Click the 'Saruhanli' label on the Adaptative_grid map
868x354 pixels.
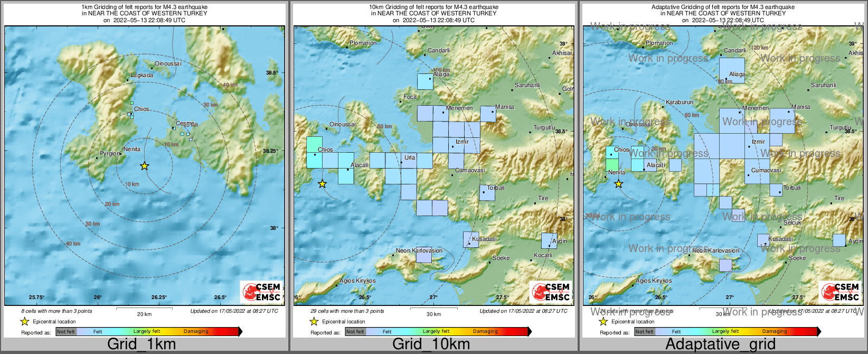824,85
